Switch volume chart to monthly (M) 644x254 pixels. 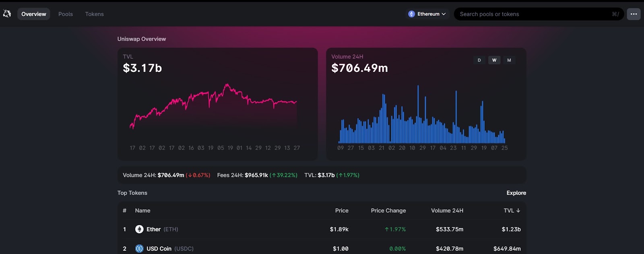pos(509,60)
